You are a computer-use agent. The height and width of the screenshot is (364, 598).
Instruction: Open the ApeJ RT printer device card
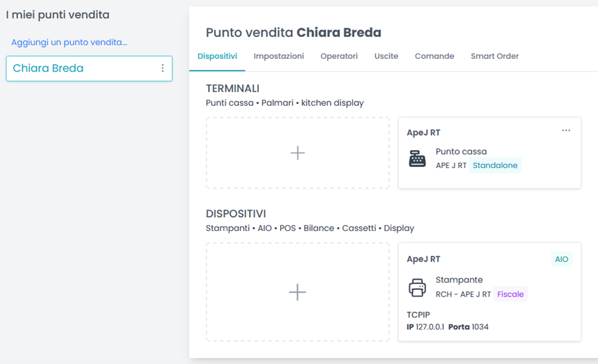pyautogui.click(x=489, y=292)
